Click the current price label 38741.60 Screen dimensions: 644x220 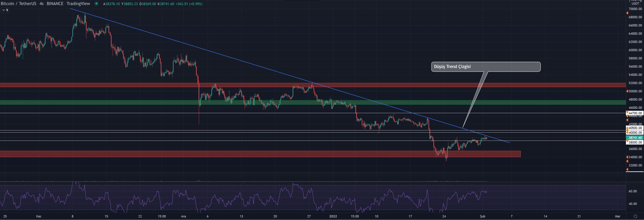click(x=635, y=138)
